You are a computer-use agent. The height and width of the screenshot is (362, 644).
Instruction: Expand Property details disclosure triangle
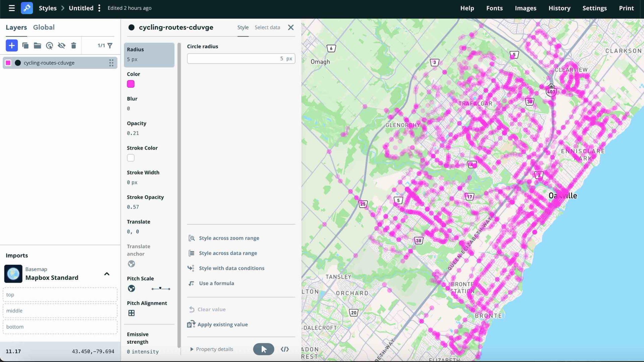(x=192, y=349)
